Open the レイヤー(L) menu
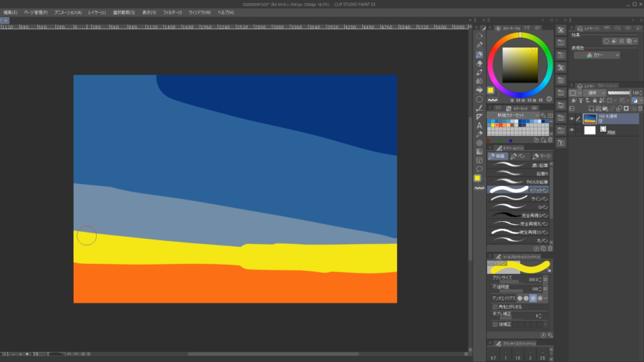Image resolution: width=644 pixels, height=362 pixels. pyautogui.click(x=97, y=13)
